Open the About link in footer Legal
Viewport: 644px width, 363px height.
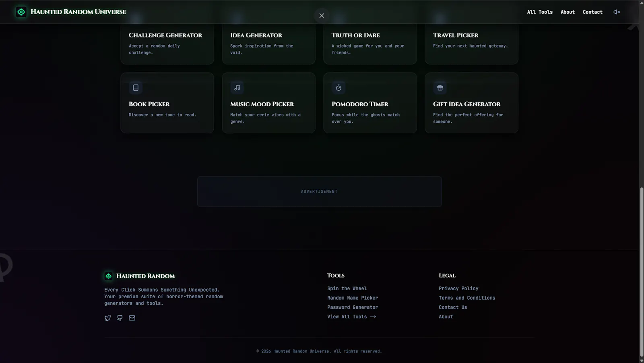446,317
